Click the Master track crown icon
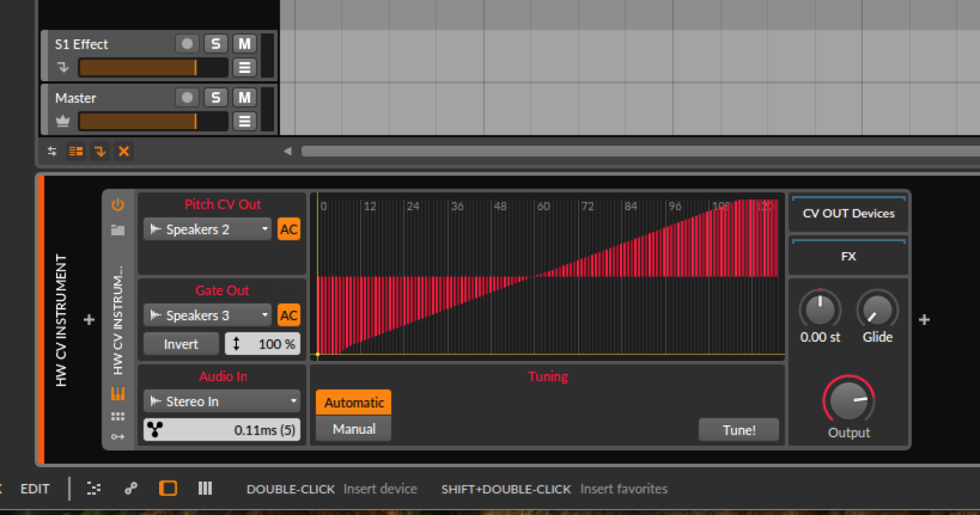980x515 pixels. coord(63,121)
